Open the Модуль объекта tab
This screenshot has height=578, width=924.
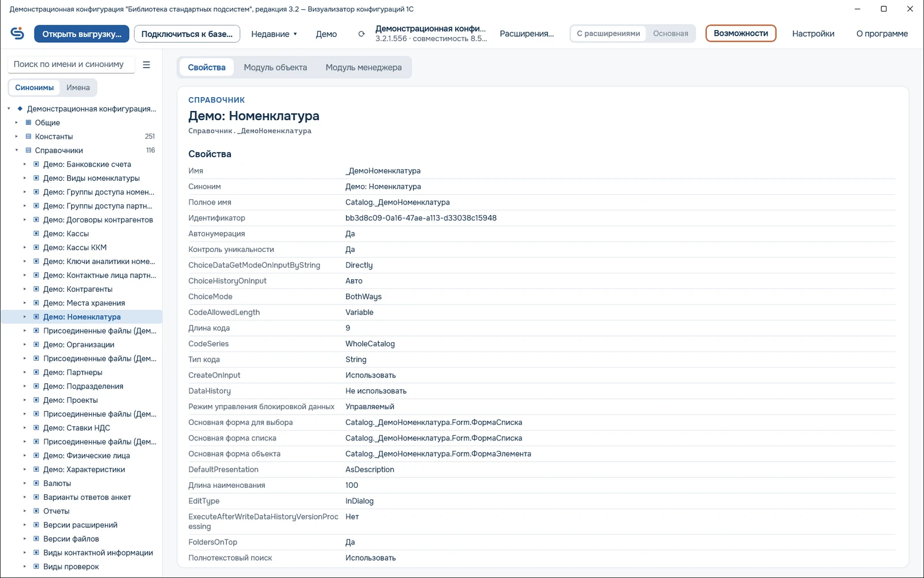(x=275, y=68)
